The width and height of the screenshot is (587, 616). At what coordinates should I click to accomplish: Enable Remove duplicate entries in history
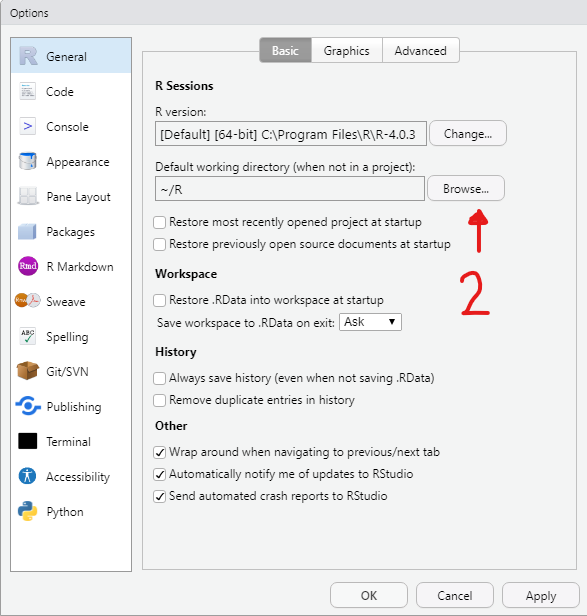coord(160,400)
